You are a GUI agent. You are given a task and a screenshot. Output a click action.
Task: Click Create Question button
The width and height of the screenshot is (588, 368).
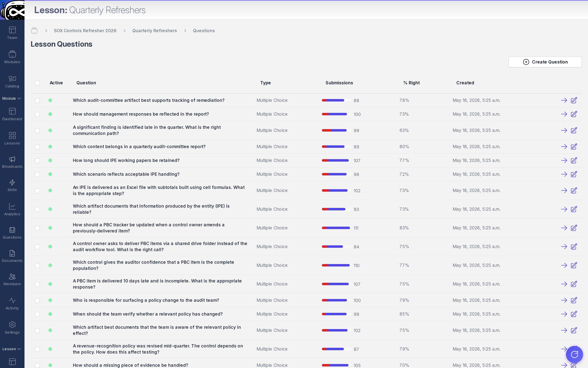click(545, 62)
